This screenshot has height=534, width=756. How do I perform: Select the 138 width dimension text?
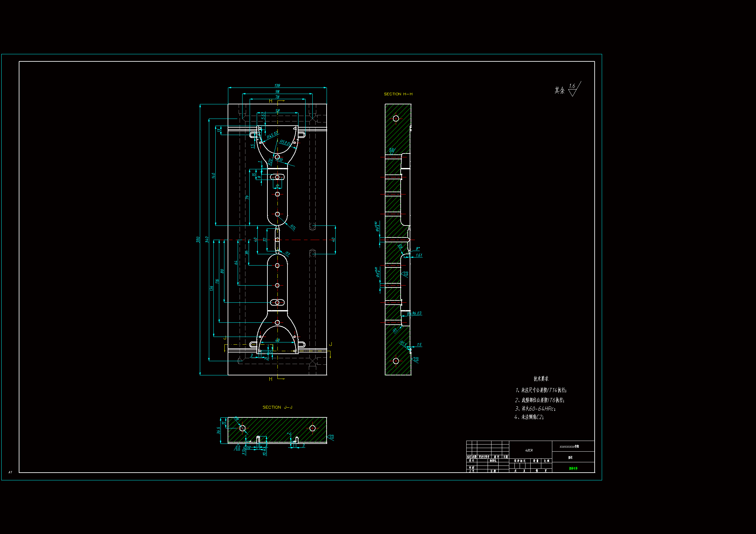277,86
